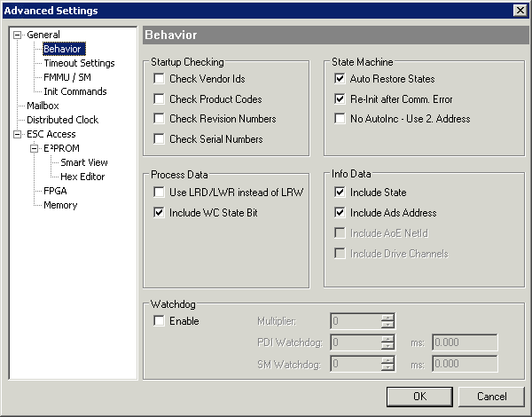Click the OK button
This screenshot has height=417, width=532.
pos(419,397)
